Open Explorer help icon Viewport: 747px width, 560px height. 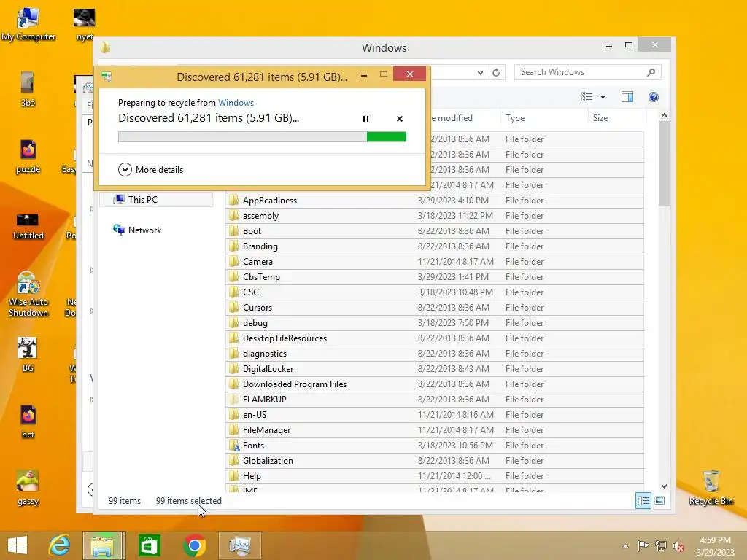click(654, 97)
